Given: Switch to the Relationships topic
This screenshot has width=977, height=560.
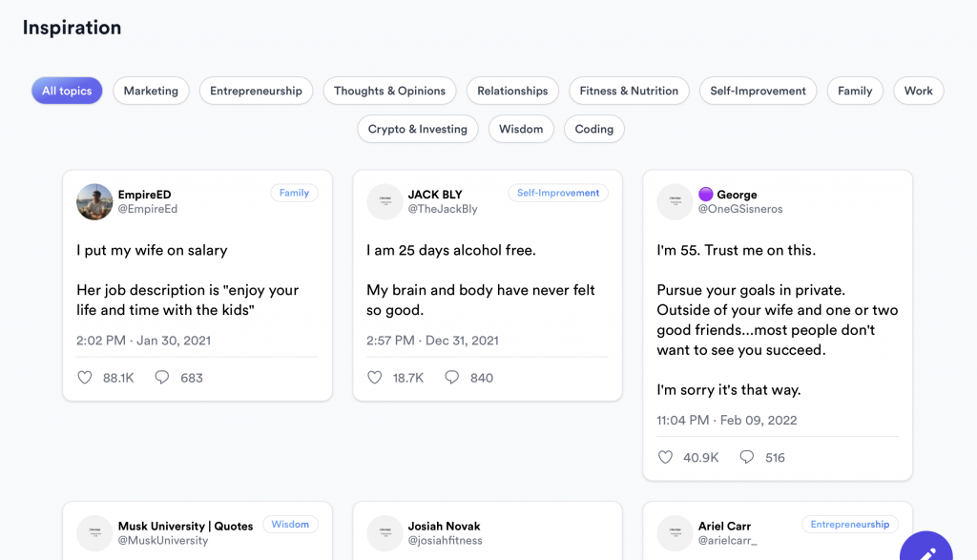Looking at the screenshot, I should 512,91.
